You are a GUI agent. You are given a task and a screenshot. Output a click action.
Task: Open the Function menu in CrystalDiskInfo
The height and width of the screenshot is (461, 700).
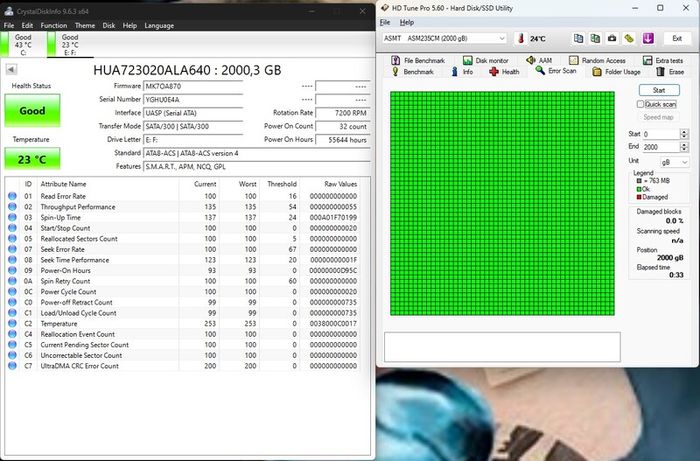click(x=54, y=25)
